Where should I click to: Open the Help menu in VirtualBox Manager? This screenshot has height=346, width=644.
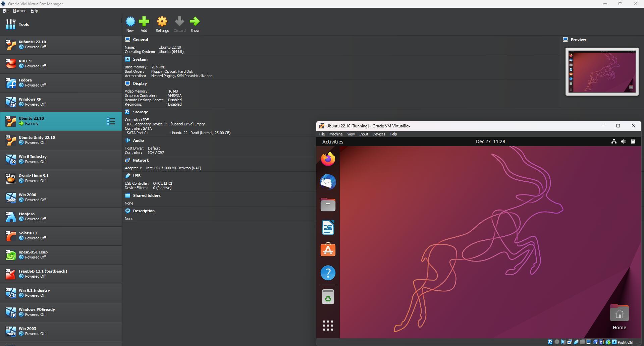click(34, 11)
